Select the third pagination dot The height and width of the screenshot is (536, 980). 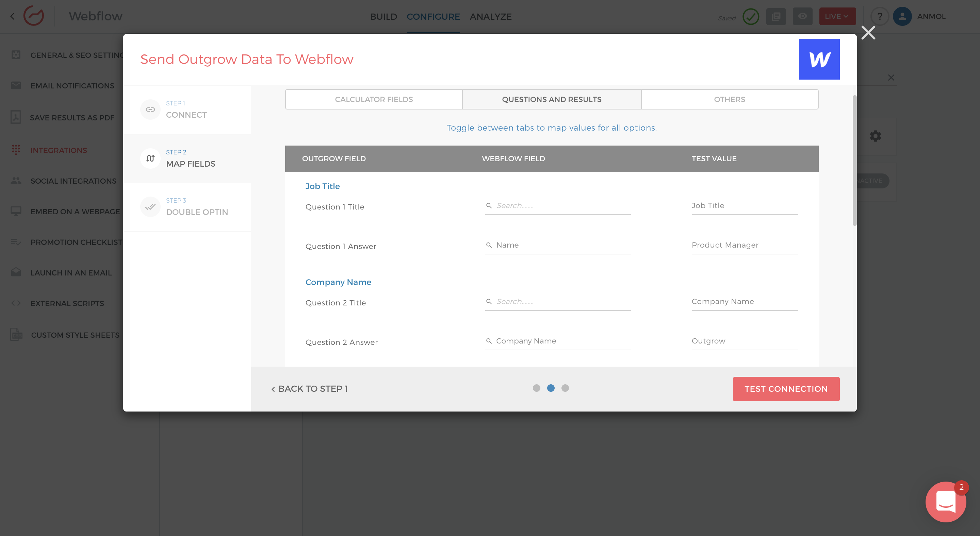[x=565, y=388]
